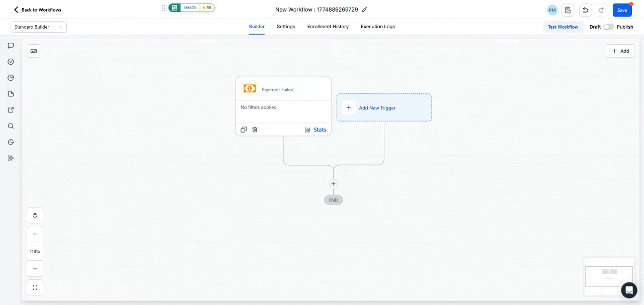Undo the last workflow change
This screenshot has width=644, height=305.
585,10
